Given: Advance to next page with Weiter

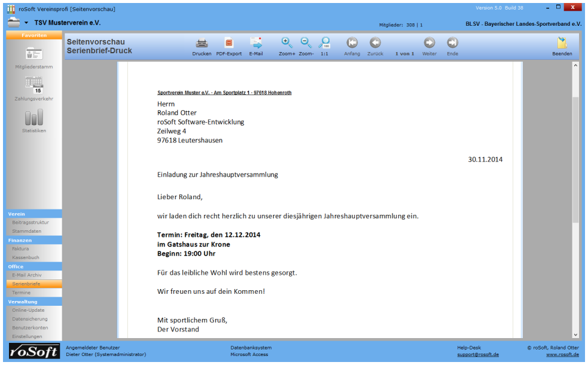Looking at the screenshot, I should coord(429,43).
